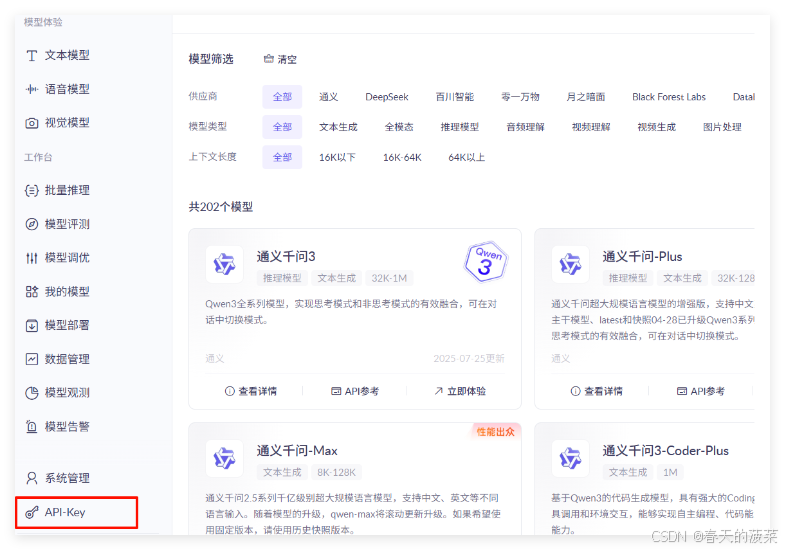Viewport: 785px width, 550px height.
Task: Click 清空 to reset filters
Action: (280, 60)
